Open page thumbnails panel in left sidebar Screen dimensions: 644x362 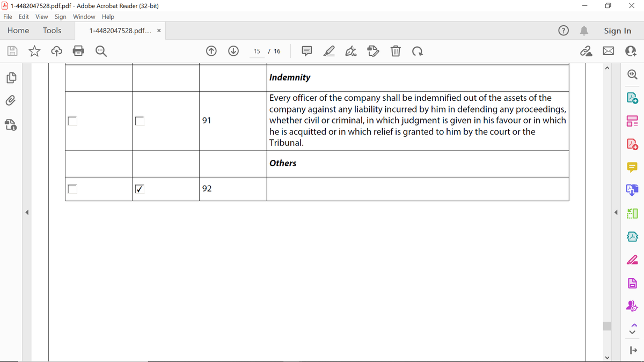11,77
